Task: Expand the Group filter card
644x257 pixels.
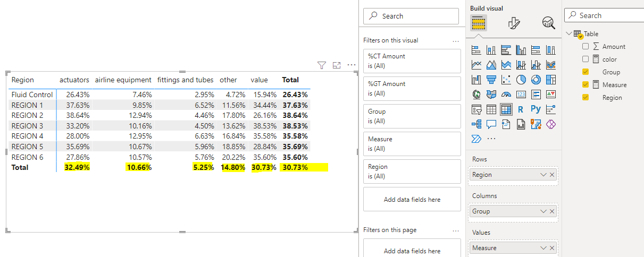Action: point(412,116)
